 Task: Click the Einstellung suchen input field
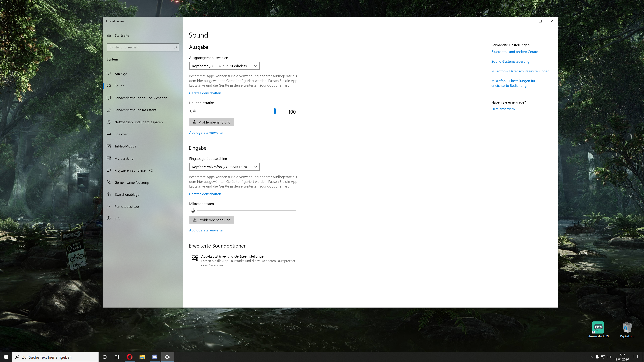[x=140, y=47]
